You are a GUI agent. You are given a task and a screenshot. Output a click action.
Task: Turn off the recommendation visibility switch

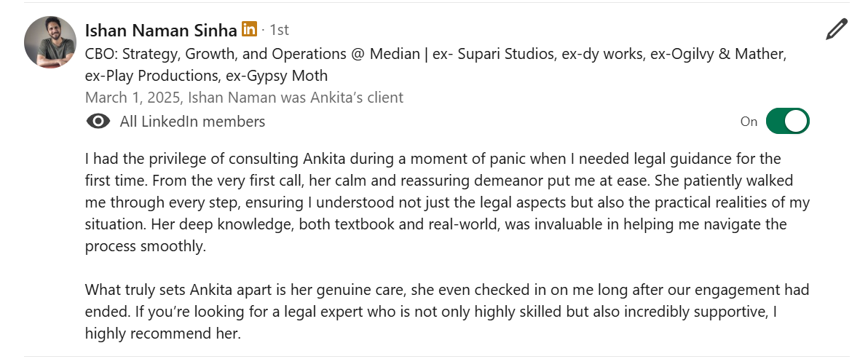[x=787, y=122]
